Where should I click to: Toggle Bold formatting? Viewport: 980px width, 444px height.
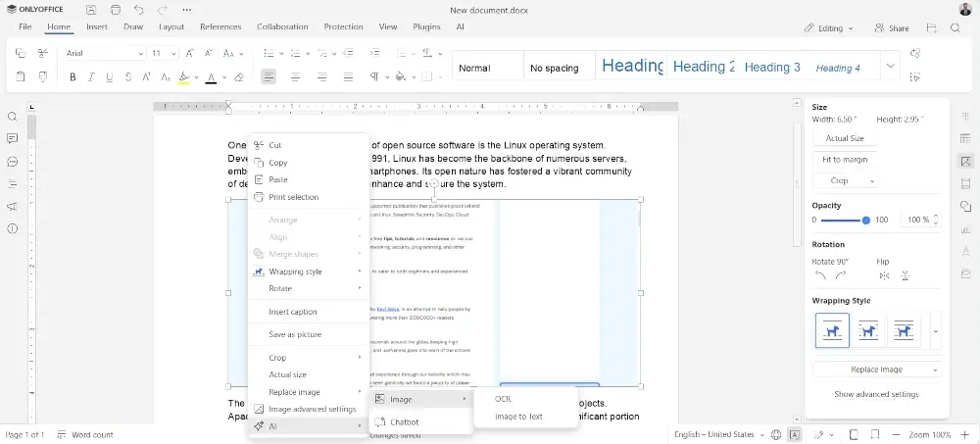click(73, 76)
